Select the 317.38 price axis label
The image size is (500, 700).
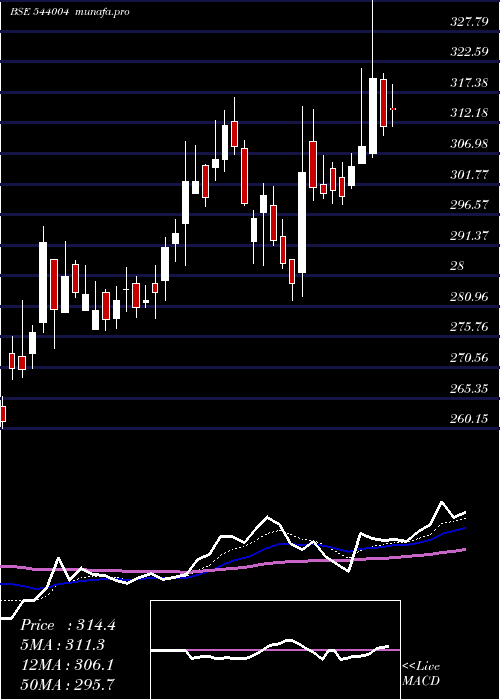coord(469,83)
